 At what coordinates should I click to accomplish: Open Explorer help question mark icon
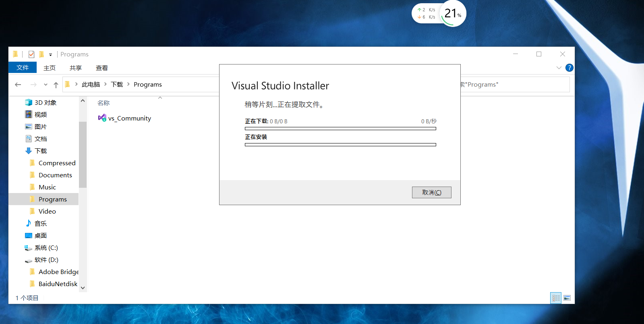click(569, 68)
